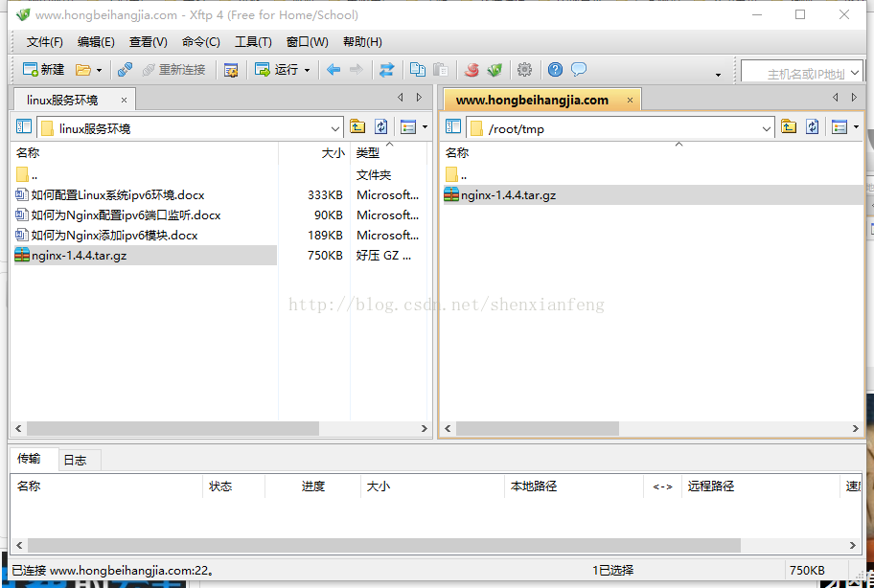Toggle local pane folder tree icon
874x588 pixels.
click(x=24, y=127)
